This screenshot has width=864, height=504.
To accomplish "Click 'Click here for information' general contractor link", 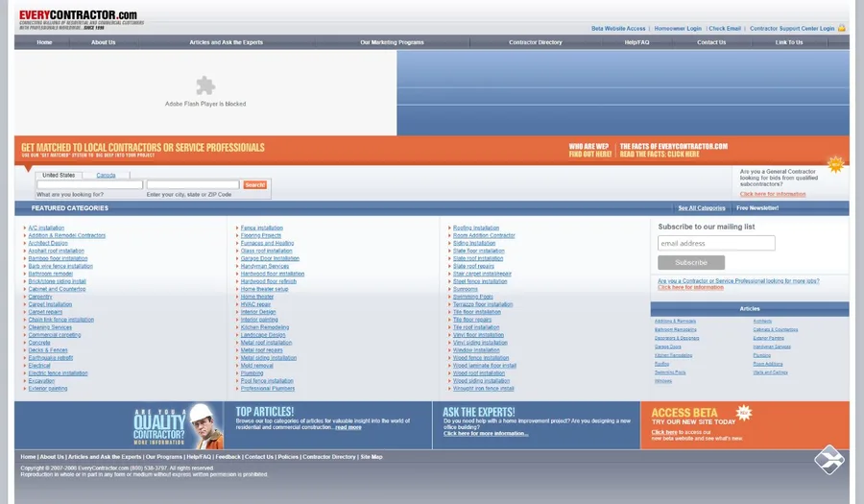I will click(x=773, y=194).
